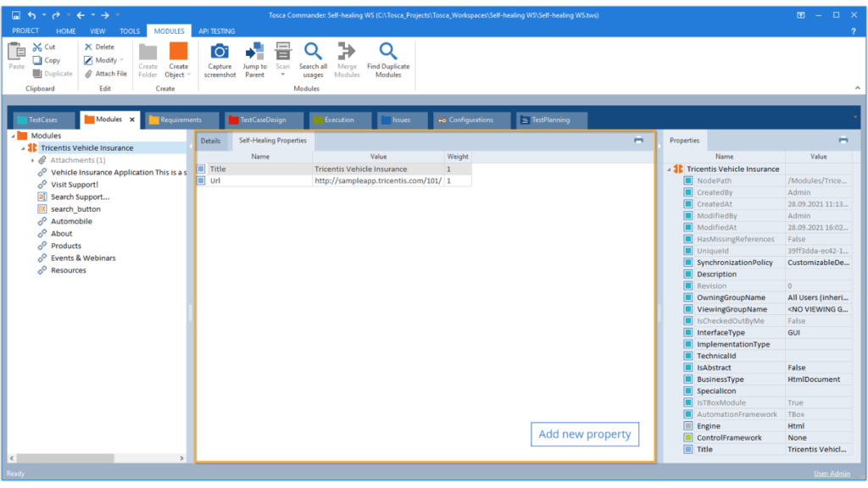The height and width of the screenshot is (488, 868).
Task: Collapse the root Modules folder
Action: 13,136
